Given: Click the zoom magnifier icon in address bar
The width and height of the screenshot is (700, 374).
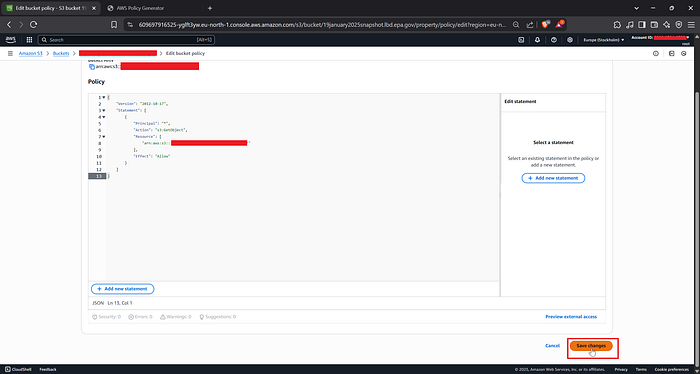Looking at the screenshot, I should [x=516, y=25].
